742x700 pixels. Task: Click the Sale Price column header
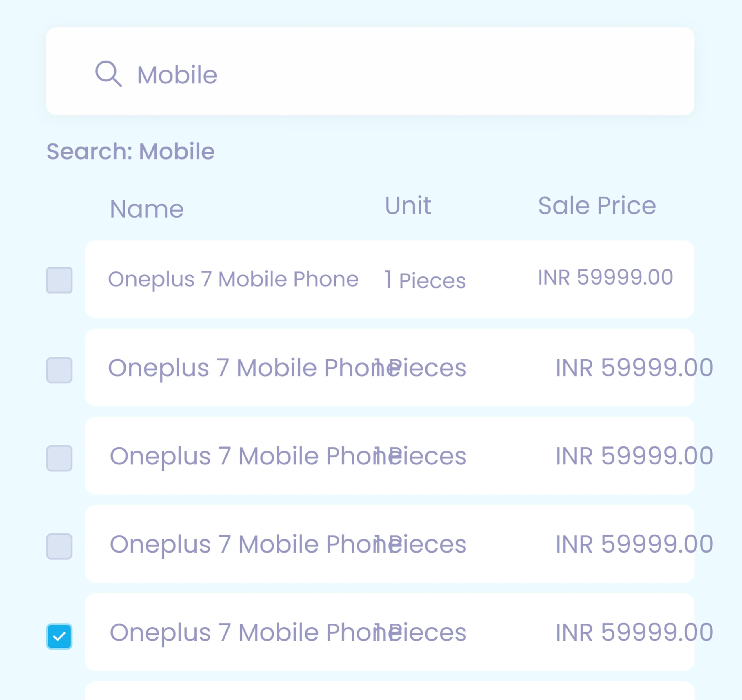point(597,205)
